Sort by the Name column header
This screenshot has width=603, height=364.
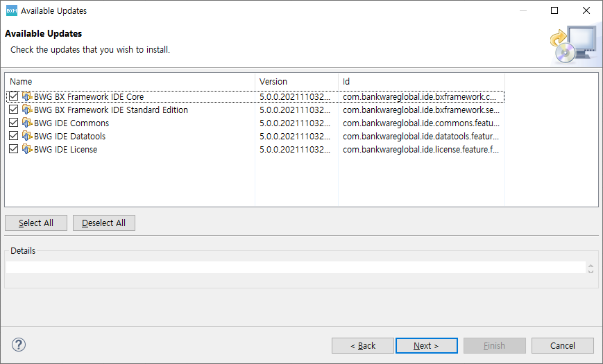(130, 82)
